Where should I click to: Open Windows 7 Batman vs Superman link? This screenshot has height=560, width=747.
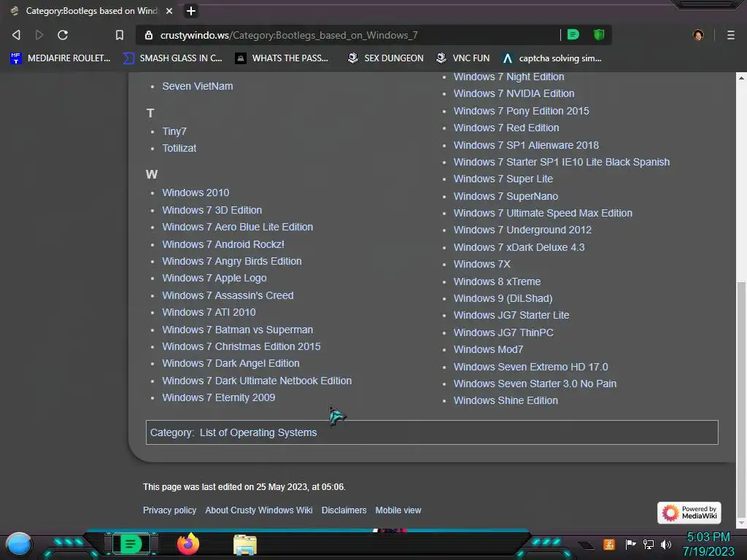coord(237,330)
